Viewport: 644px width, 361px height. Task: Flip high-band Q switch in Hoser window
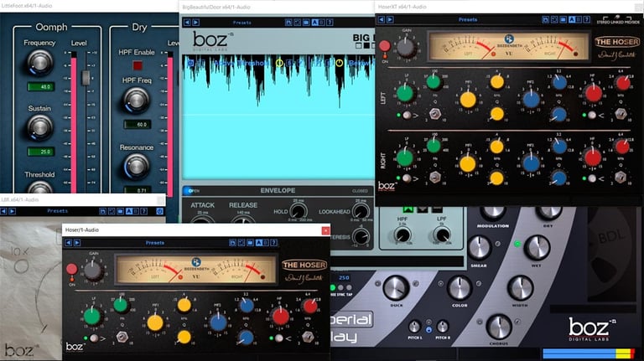pos(308,337)
